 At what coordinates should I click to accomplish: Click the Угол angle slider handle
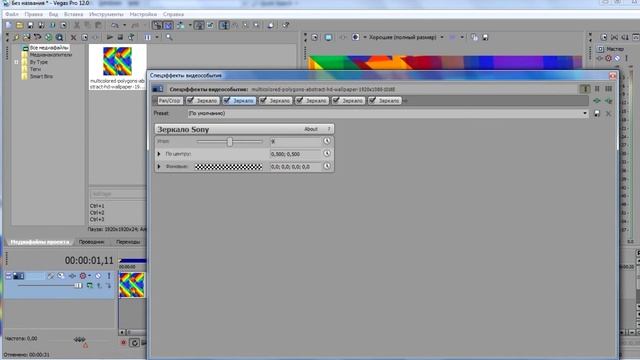(x=230, y=141)
